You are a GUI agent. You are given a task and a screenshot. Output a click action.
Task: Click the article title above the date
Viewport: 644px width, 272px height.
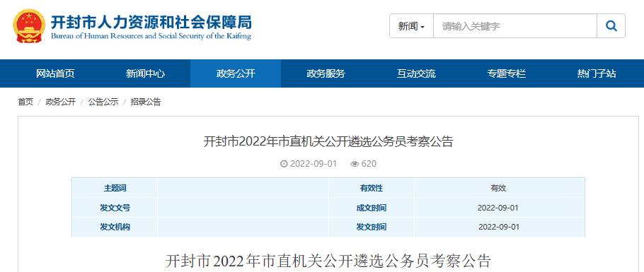click(328, 142)
